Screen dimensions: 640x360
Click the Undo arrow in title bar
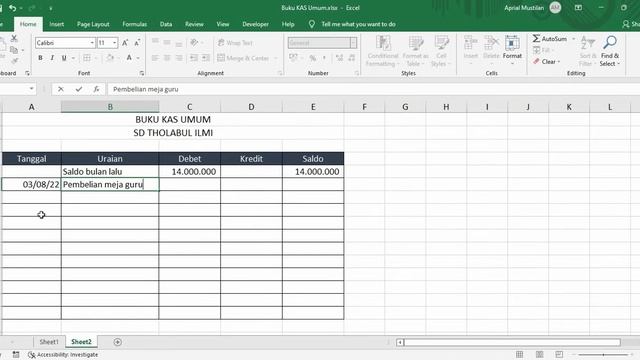13,8
